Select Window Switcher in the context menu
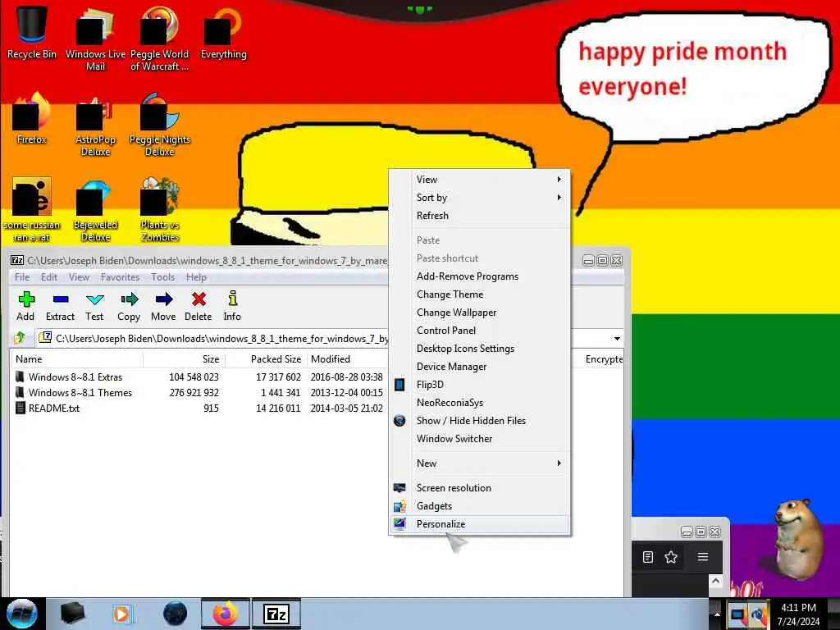 click(479, 439)
